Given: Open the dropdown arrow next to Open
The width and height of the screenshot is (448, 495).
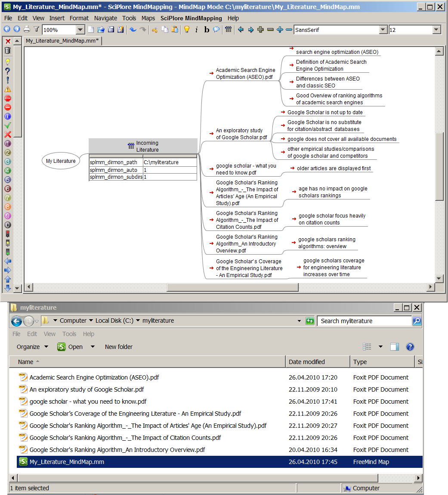Looking at the screenshot, I should click(93, 347).
